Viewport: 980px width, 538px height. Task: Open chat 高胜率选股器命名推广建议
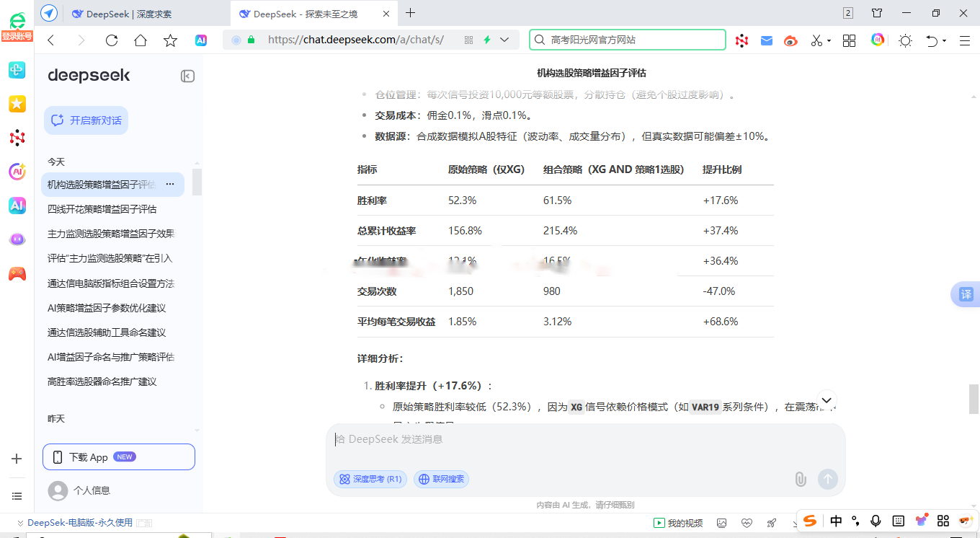click(x=102, y=382)
